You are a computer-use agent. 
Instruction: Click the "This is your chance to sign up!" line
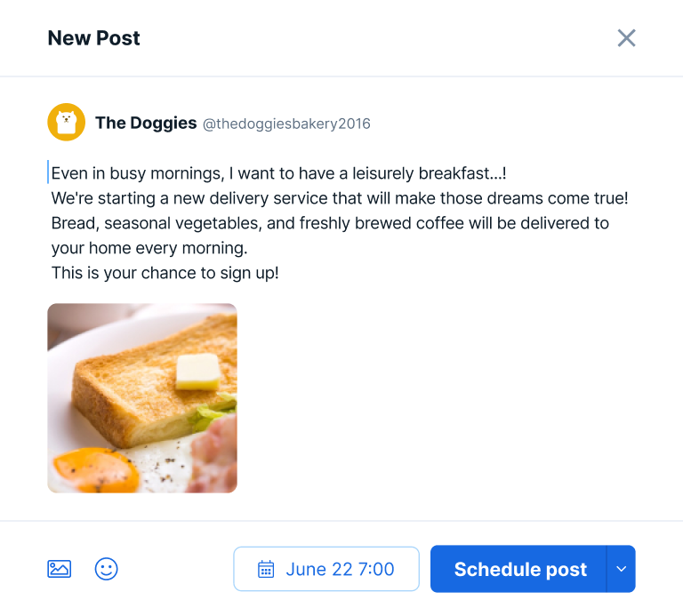point(165,273)
